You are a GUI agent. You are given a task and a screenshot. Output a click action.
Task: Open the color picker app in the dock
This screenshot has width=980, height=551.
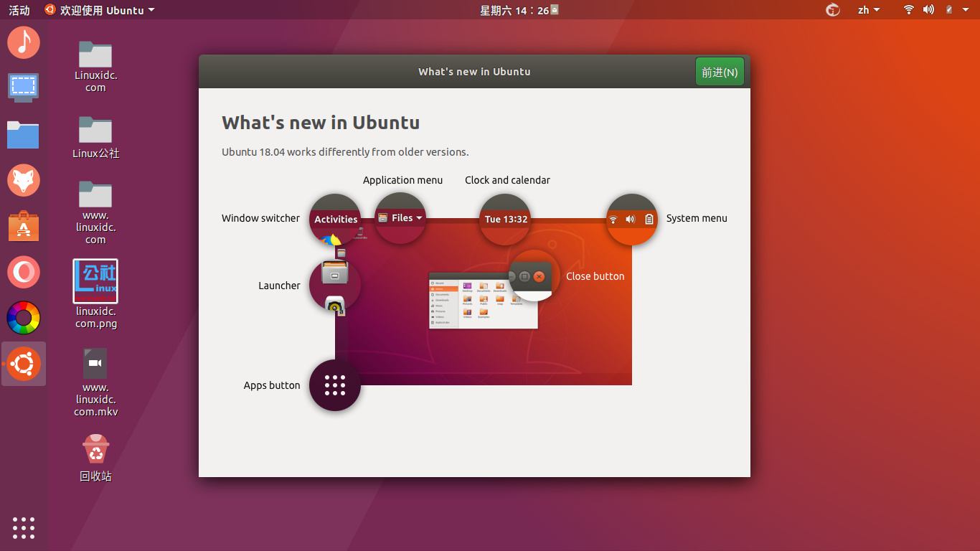pos(24,318)
